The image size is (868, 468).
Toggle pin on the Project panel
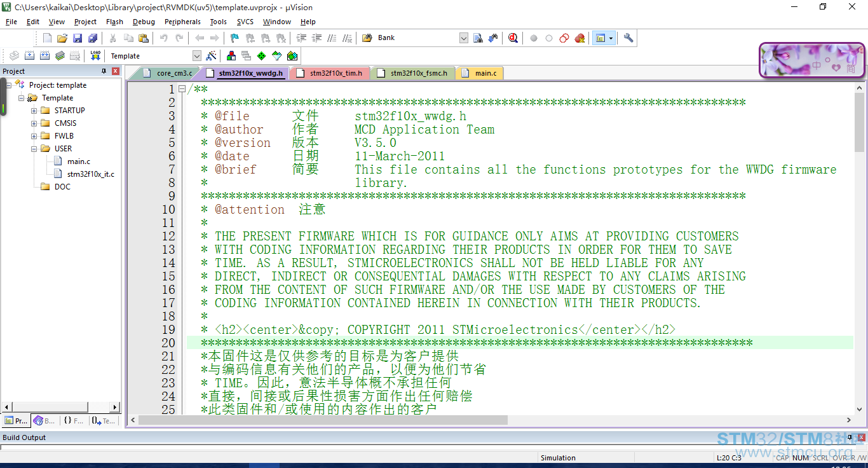104,71
